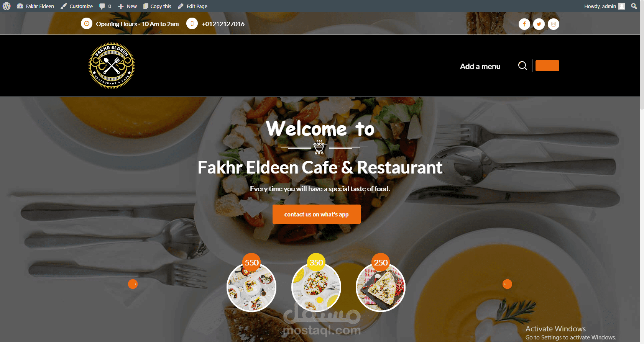Click the site search magnifier in header

[522, 66]
